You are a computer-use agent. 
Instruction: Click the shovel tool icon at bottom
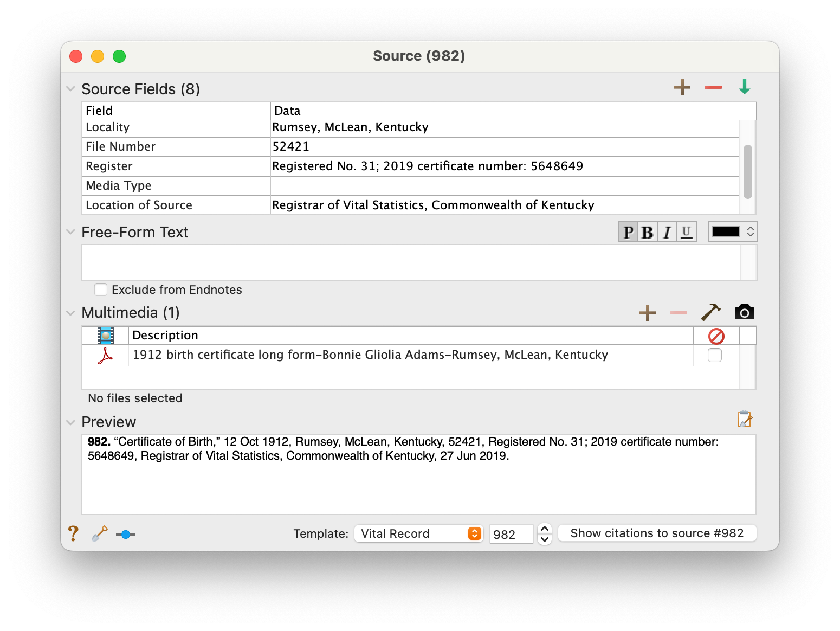[x=100, y=533]
